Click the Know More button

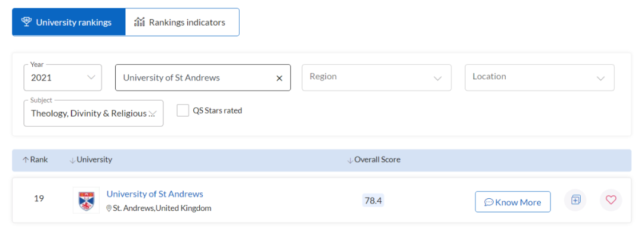pyautogui.click(x=513, y=202)
